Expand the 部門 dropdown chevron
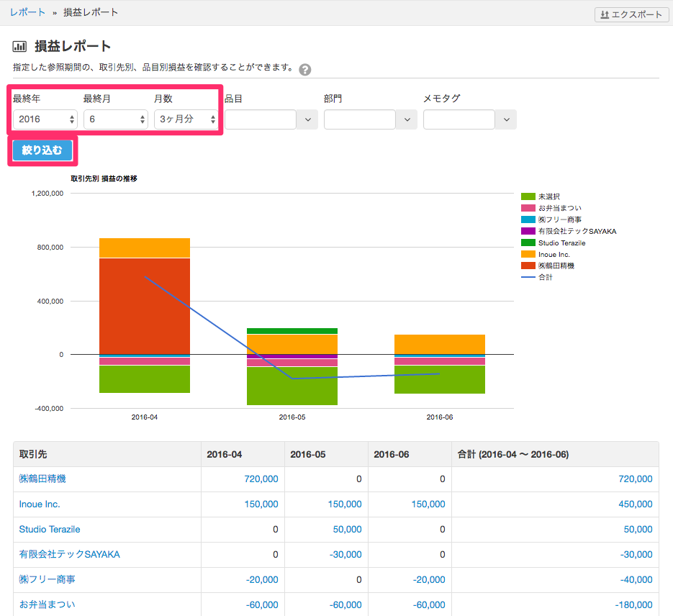 point(407,119)
